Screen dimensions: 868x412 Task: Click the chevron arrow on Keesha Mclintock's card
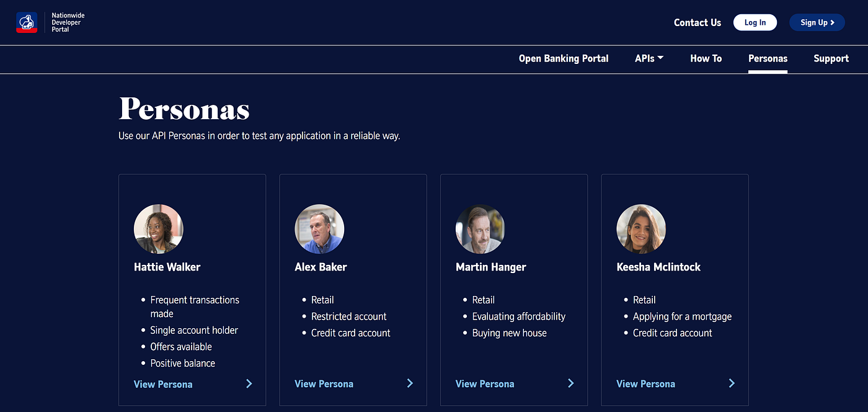732,383
